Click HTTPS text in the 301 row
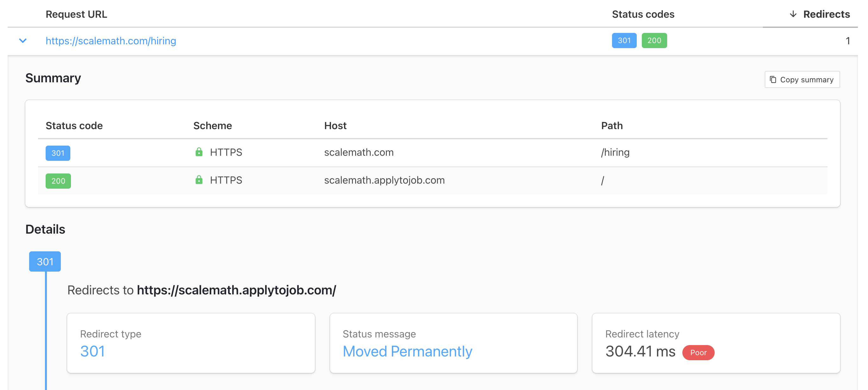 (x=226, y=152)
